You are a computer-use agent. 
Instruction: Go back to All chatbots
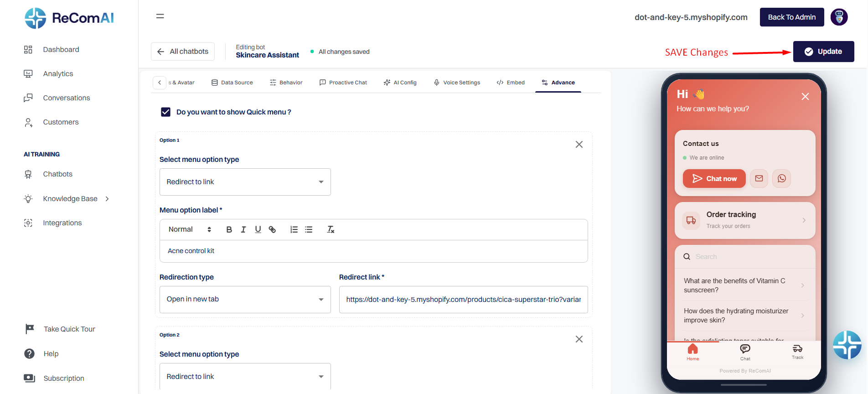[183, 52]
